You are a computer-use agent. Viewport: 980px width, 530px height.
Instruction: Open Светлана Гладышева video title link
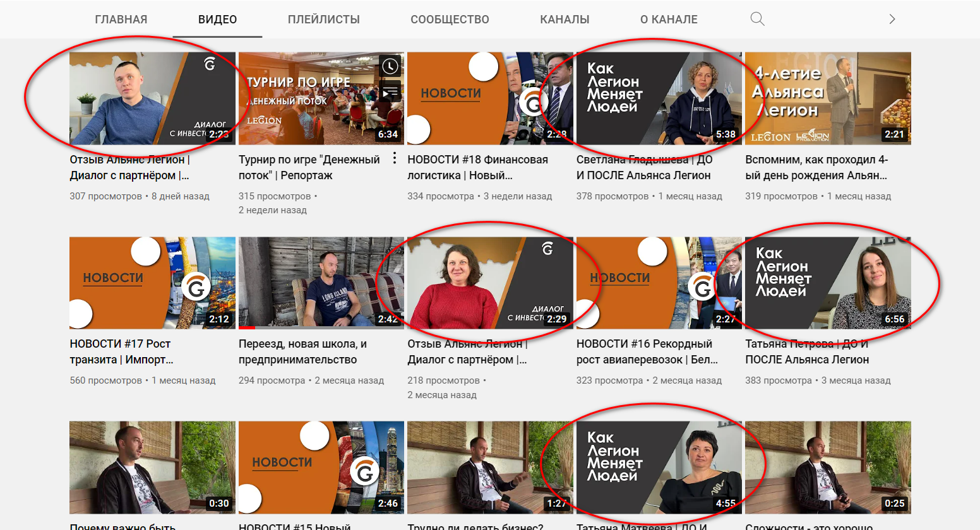coord(644,167)
